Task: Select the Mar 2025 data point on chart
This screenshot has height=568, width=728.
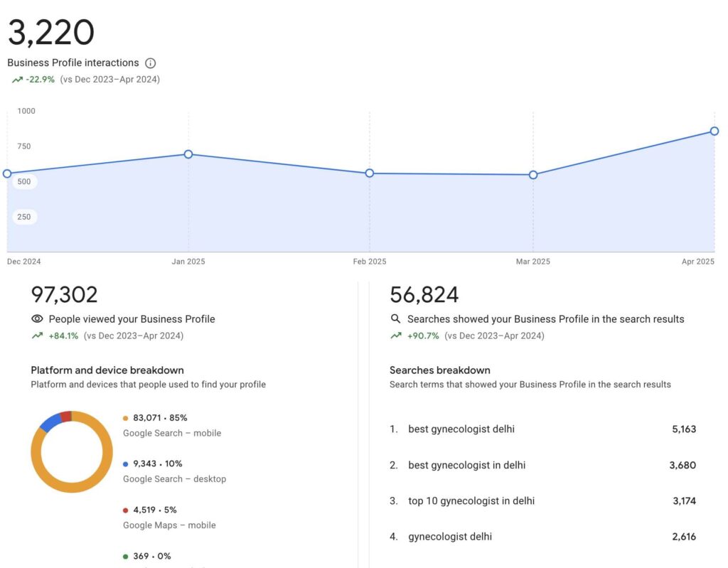Action: (533, 175)
